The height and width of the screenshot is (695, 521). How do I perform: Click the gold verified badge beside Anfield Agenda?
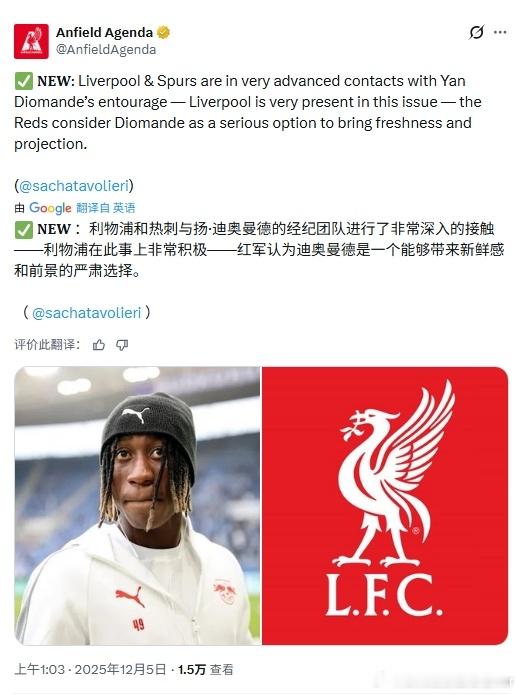[x=163, y=32]
